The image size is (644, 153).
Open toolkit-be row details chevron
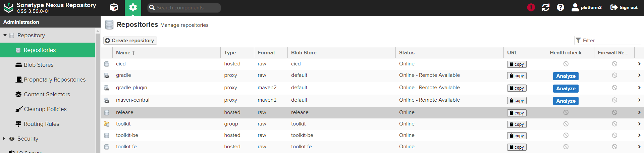tap(639, 135)
